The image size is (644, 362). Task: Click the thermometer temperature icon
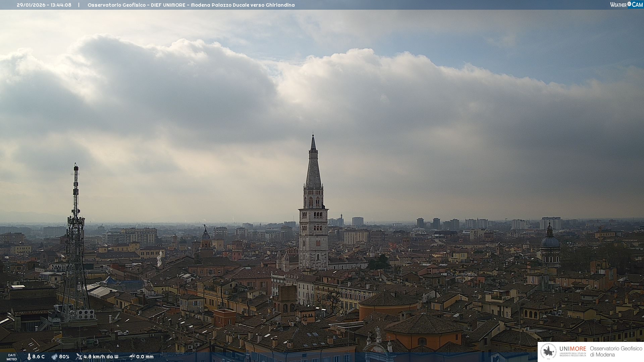coord(29,357)
